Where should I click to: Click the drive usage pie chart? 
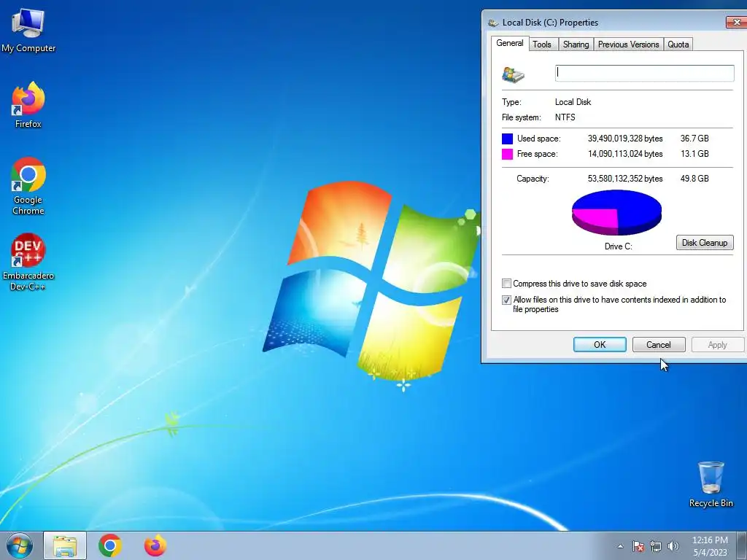[x=616, y=212]
